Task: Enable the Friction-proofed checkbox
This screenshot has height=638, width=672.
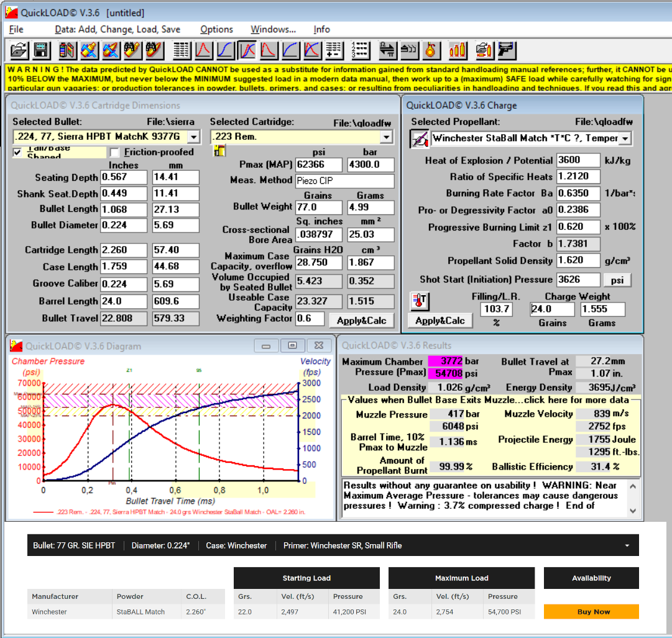Action: click(x=114, y=152)
